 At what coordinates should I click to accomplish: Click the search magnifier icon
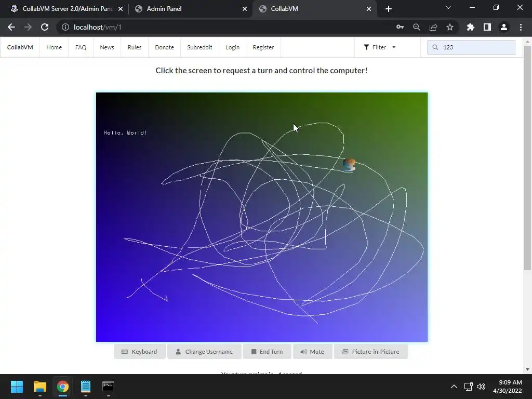tap(435, 47)
